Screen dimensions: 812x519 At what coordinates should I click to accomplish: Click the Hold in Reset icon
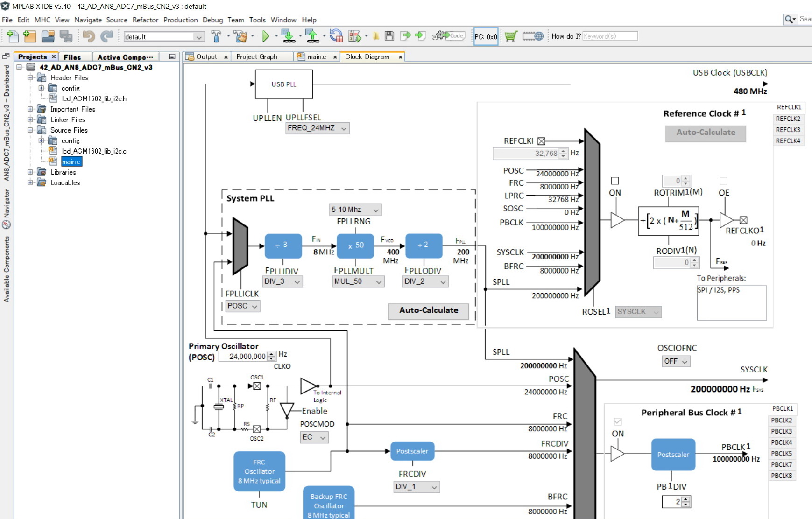click(x=336, y=36)
